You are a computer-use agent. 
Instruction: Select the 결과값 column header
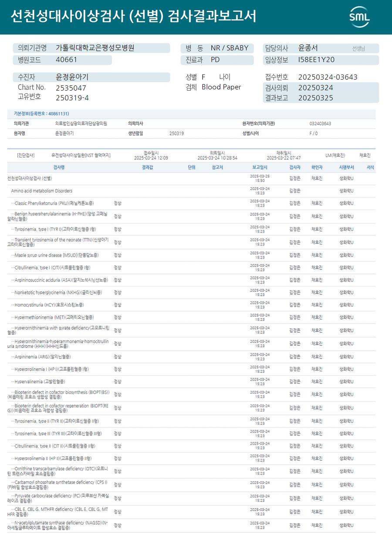pos(147,167)
